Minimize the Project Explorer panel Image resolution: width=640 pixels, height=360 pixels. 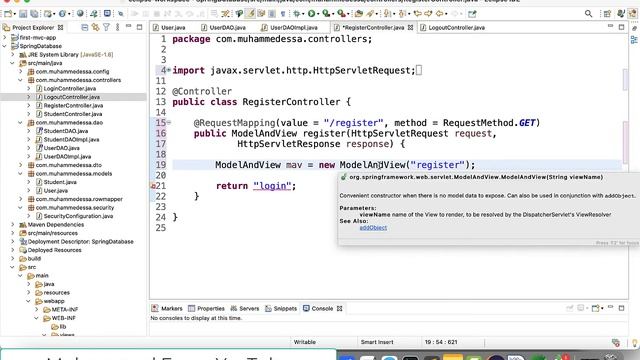[x=129, y=26]
